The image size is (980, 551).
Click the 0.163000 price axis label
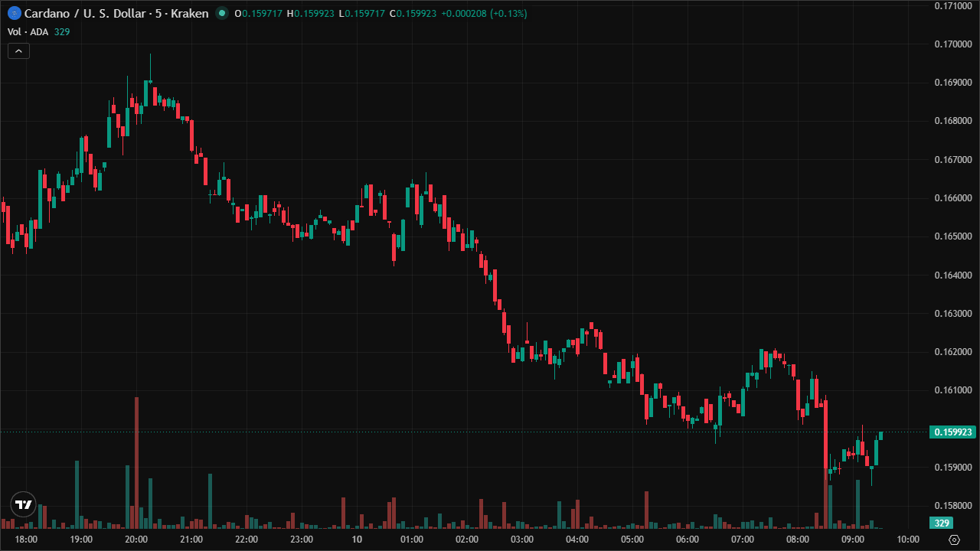[x=953, y=314]
